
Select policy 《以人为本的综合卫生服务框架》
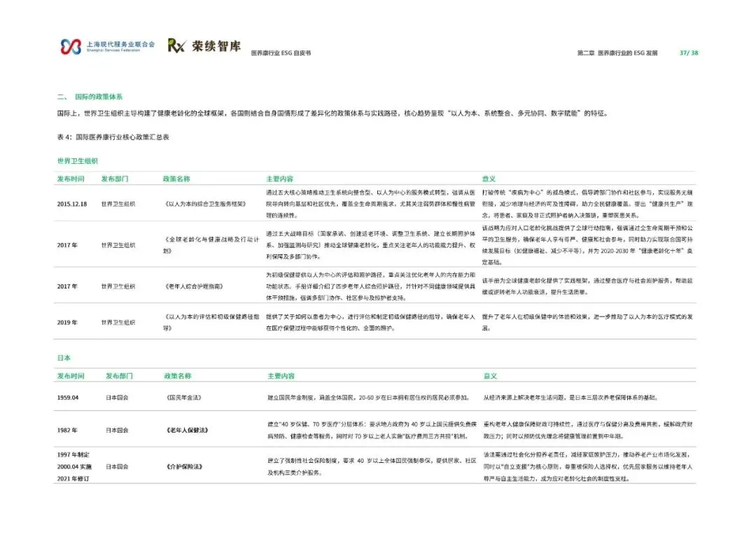205,204
